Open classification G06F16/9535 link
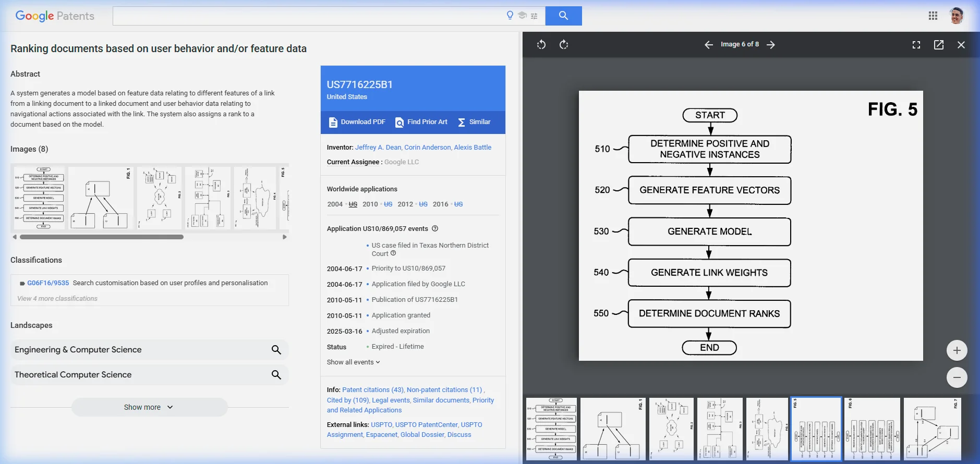 (x=48, y=283)
